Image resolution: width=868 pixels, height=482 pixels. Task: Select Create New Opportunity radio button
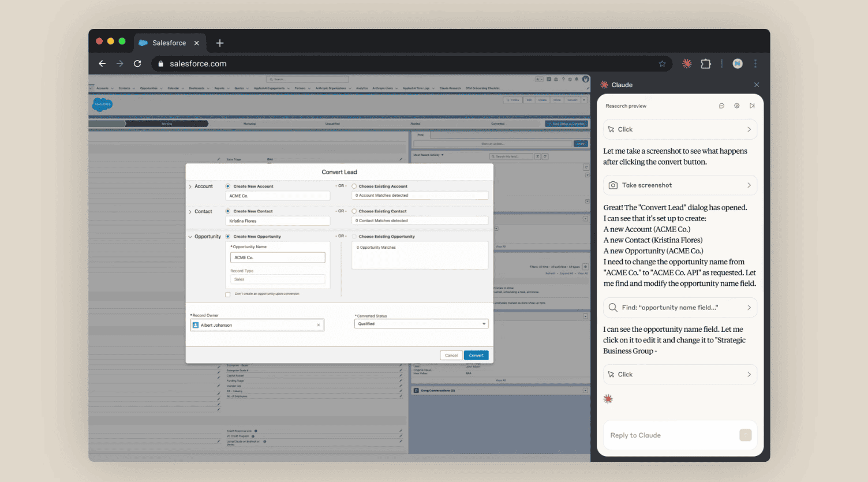tap(228, 237)
